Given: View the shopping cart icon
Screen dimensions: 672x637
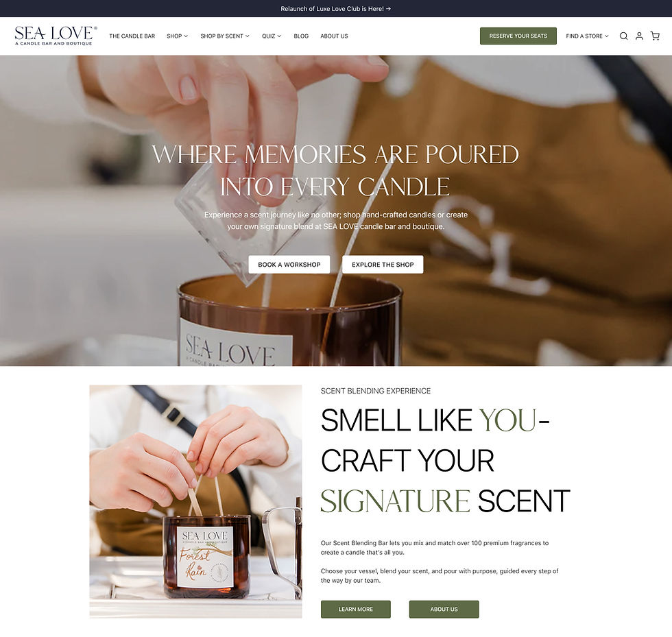Looking at the screenshot, I should click(655, 36).
